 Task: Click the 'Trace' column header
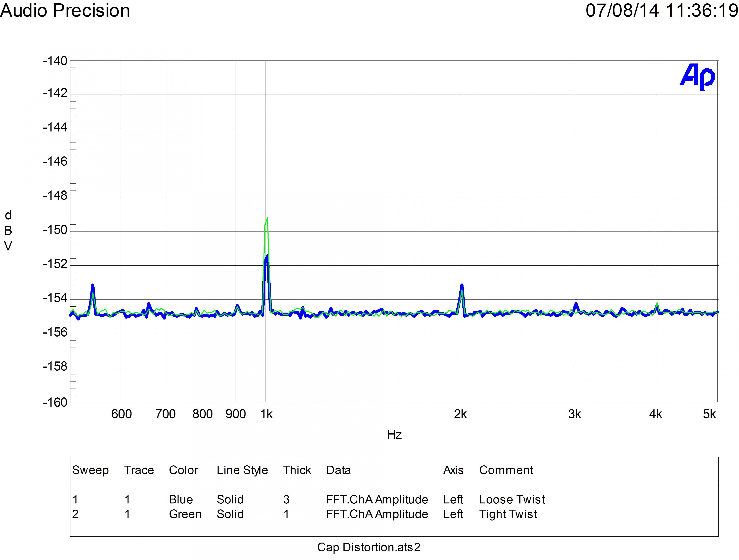pos(139,470)
